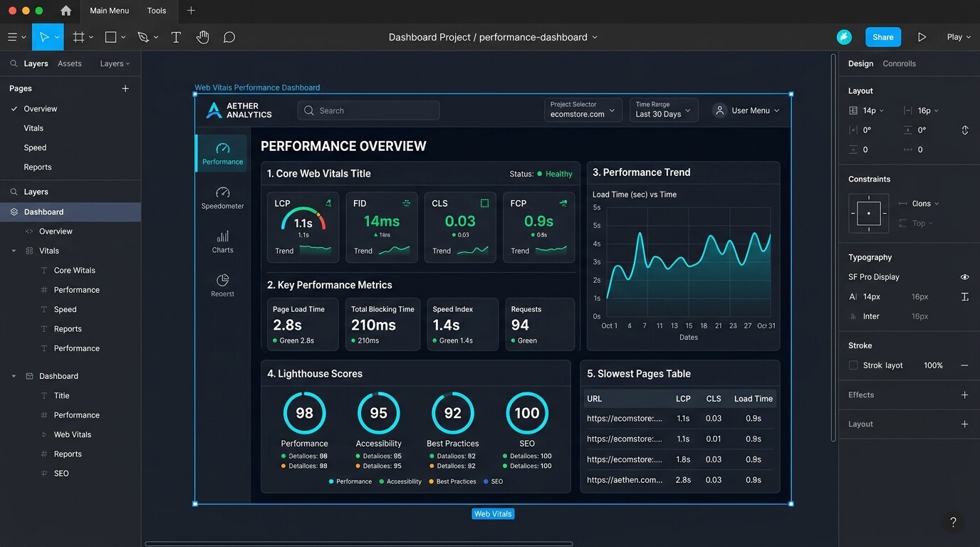Click the SEO score ring showing 100
The image size is (980, 547).
coord(527,413)
